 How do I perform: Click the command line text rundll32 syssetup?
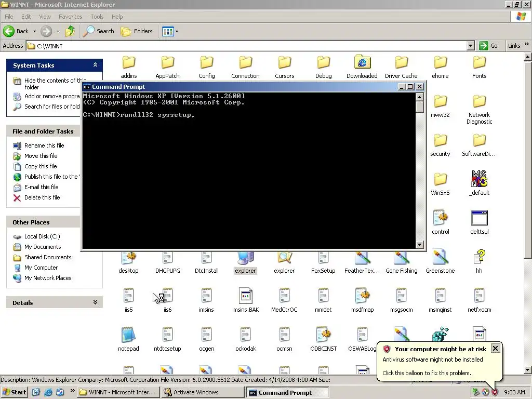point(157,115)
